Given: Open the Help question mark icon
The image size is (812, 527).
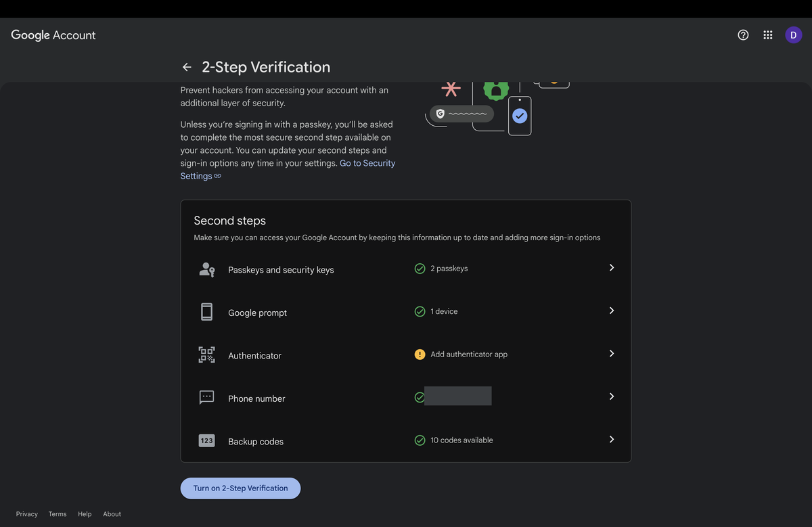Looking at the screenshot, I should point(743,35).
